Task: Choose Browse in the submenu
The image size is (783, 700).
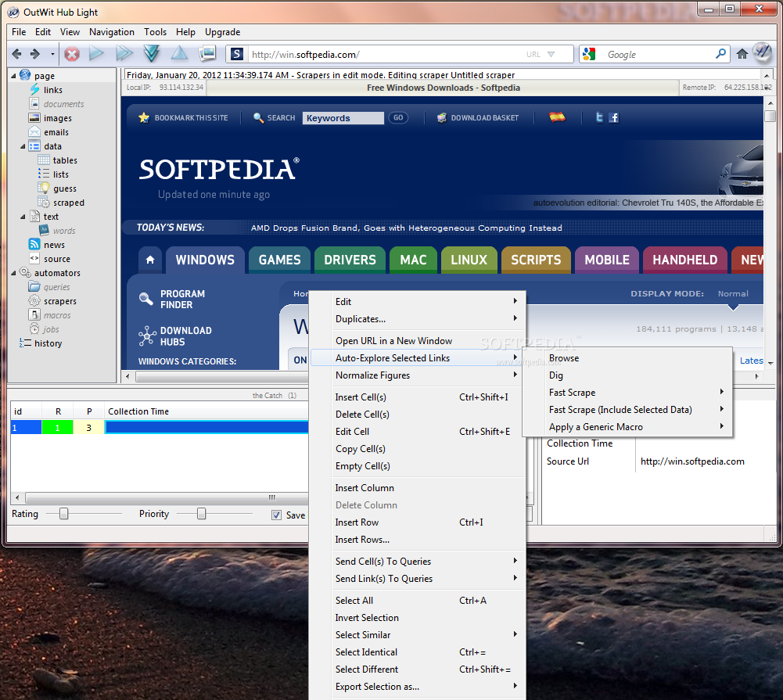Action: pos(627,358)
